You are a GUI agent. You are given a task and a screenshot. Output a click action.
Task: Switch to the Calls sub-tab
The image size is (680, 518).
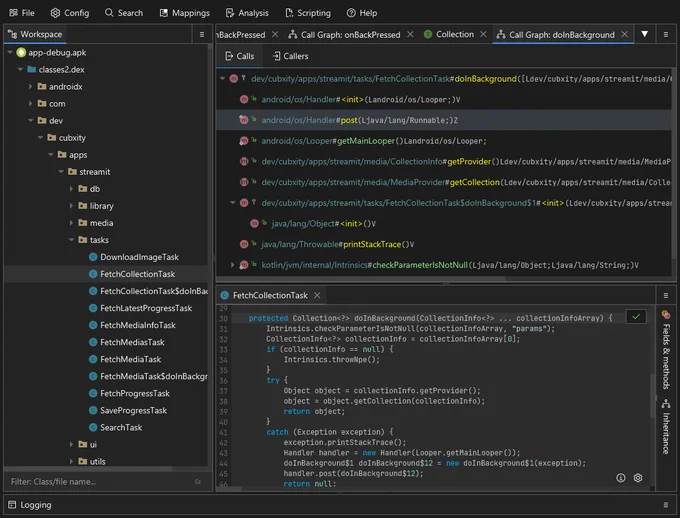(x=239, y=56)
